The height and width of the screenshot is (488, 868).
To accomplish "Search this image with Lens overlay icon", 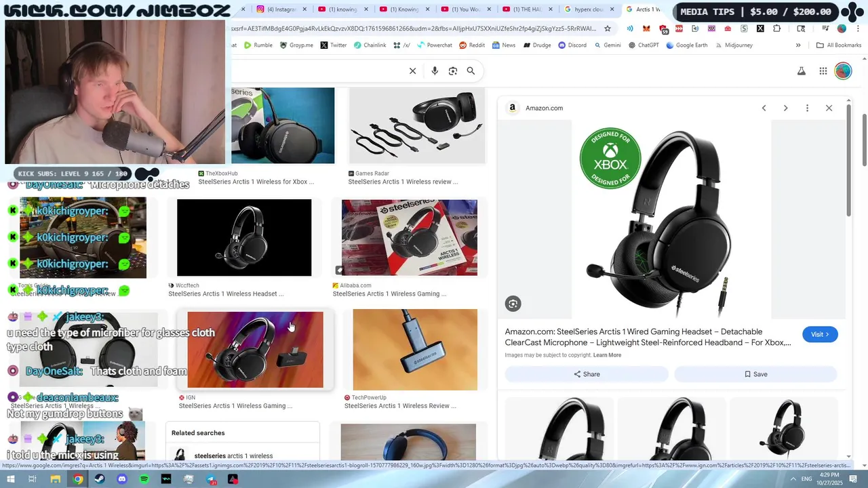I will click(x=513, y=304).
